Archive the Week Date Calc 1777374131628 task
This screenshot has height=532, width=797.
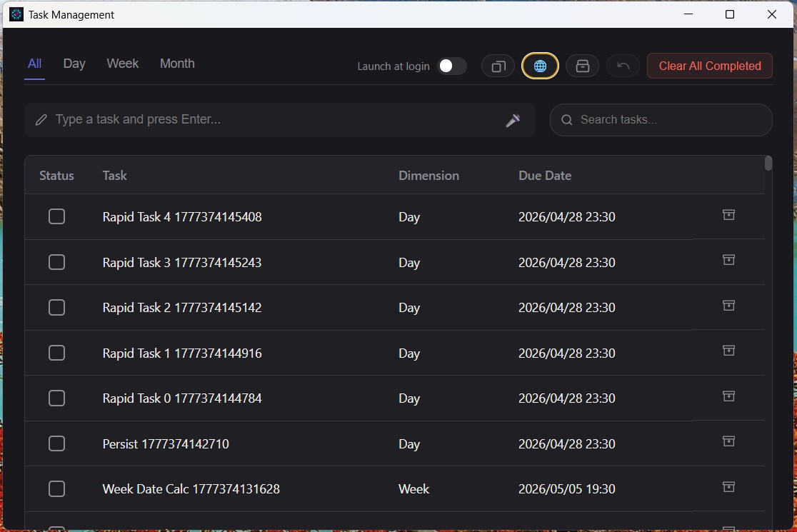728,487
